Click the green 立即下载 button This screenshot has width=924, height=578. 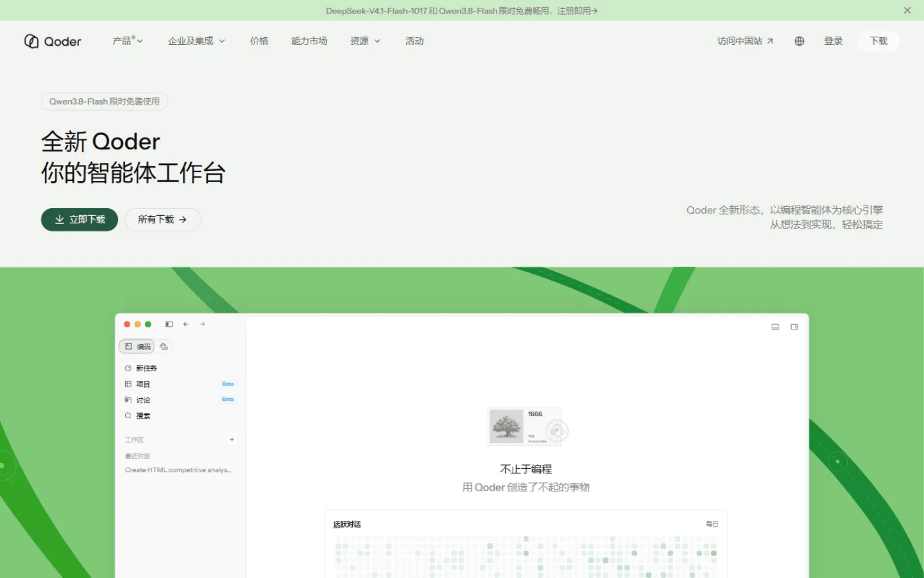point(80,220)
